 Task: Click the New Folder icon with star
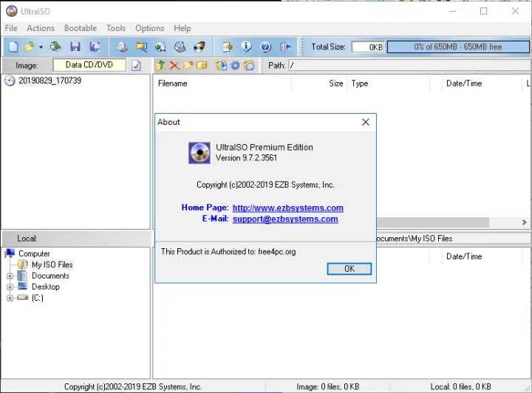[188, 66]
